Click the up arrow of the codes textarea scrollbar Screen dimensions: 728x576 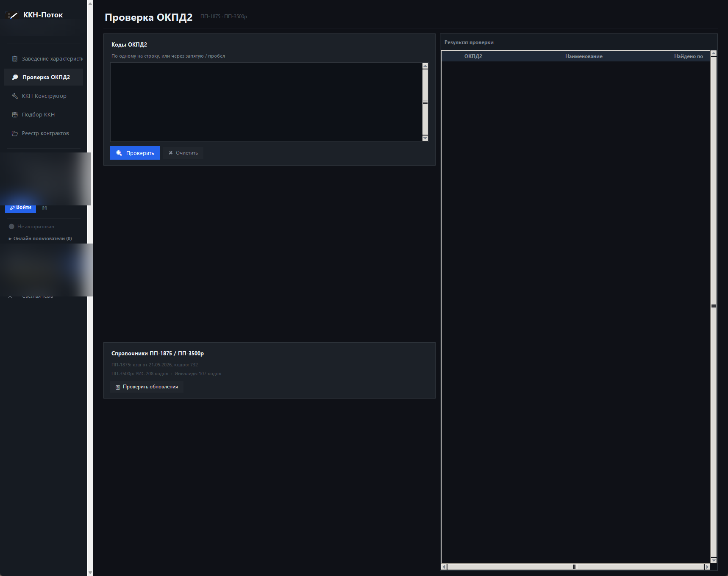tap(425, 66)
